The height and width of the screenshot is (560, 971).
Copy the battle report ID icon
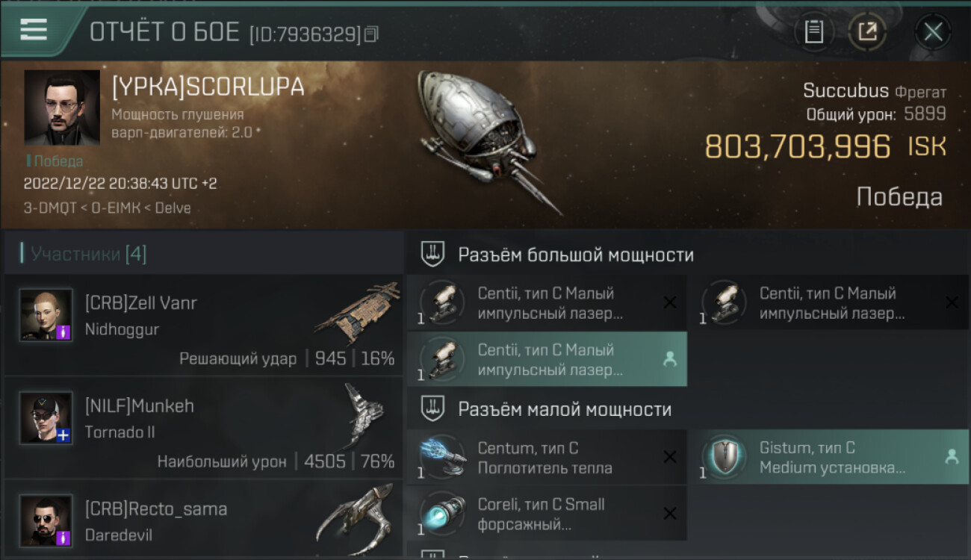(x=371, y=34)
